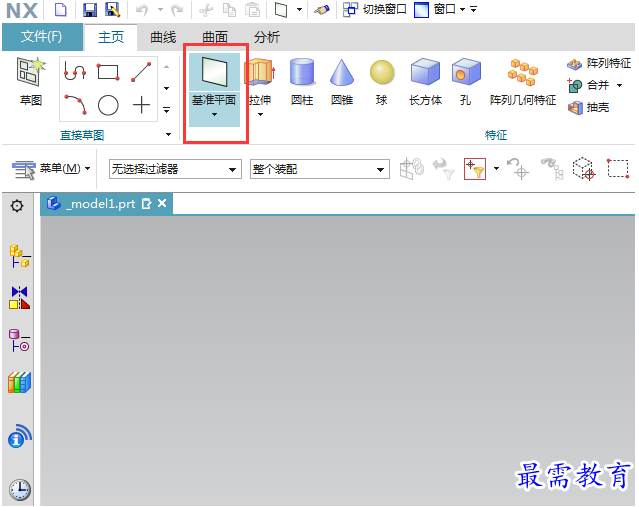Click 切换窗口 switch window button
Screen dimensions: 639x507
click(375, 9)
